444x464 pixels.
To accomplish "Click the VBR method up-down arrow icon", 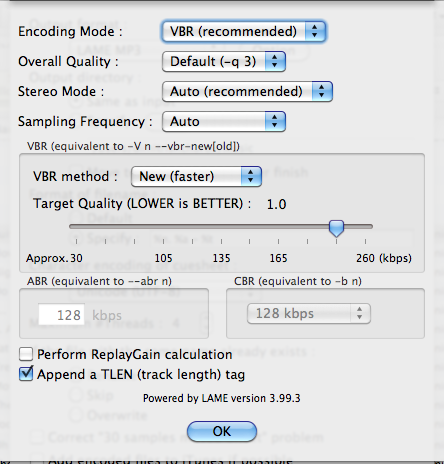I will (x=251, y=176).
